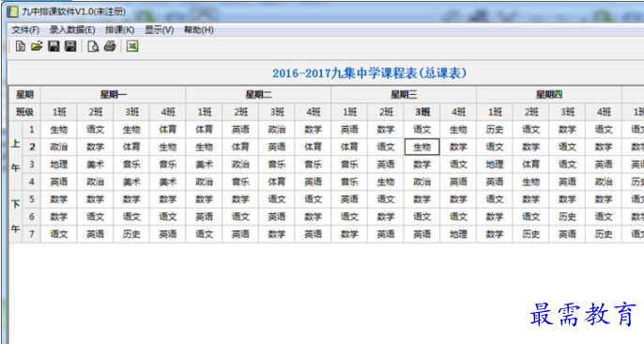
Task: Select 1班 header under 星期一
Action: (x=59, y=112)
